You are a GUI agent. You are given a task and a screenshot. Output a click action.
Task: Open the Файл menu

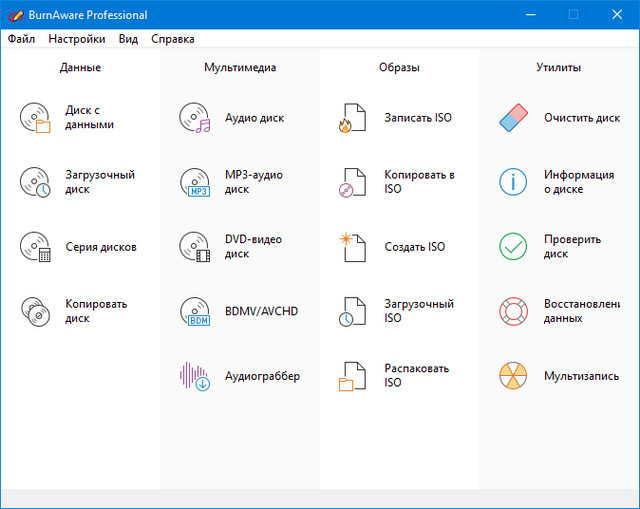[21, 39]
